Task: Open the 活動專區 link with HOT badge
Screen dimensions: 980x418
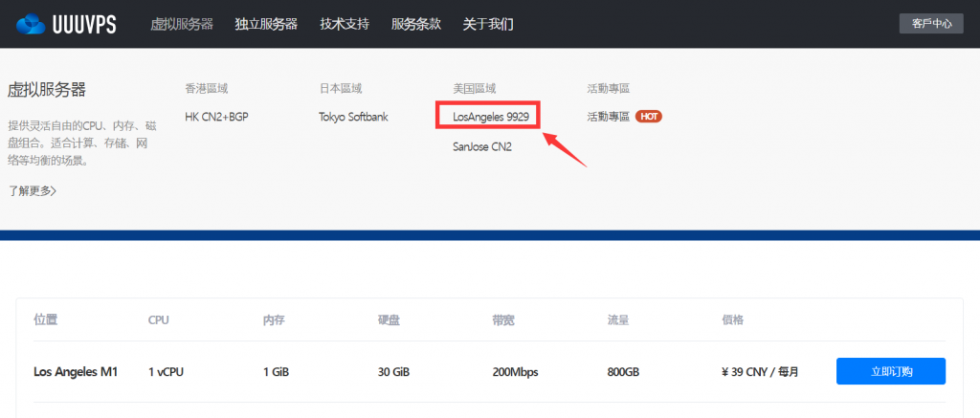Action: coord(608,117)
